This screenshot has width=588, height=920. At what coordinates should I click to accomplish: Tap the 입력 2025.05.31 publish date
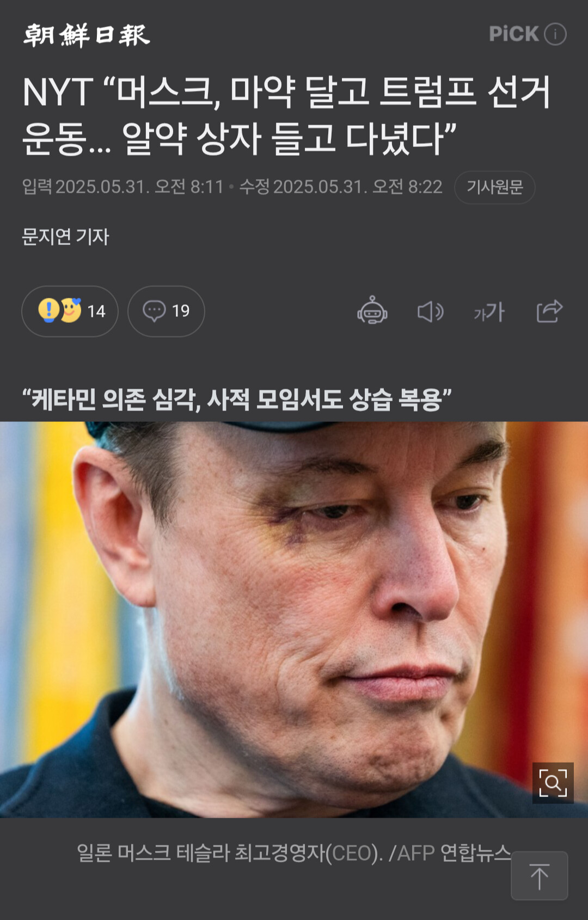pos(123,187)
